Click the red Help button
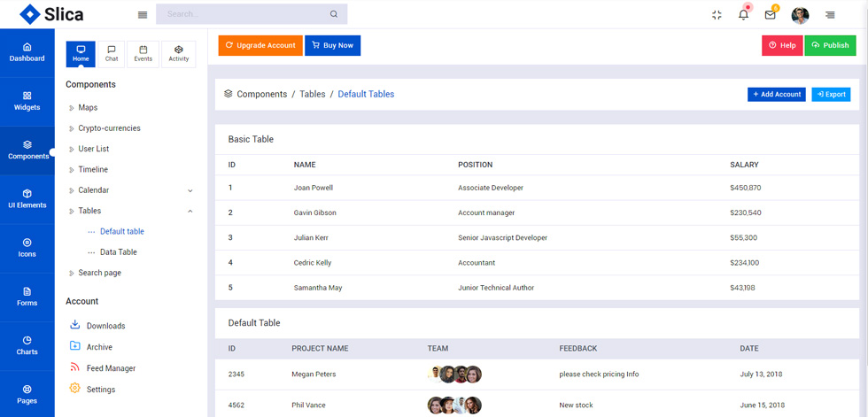Screen dimensions: 868x417 click(782, 45)
